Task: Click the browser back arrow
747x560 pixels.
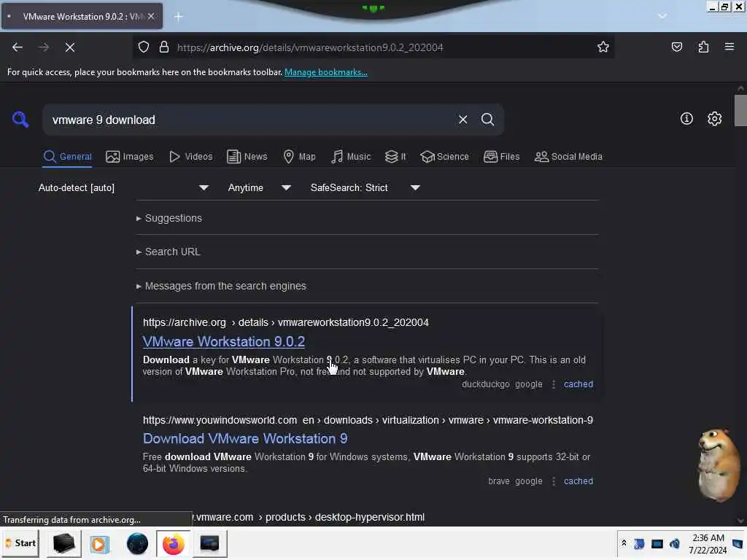Action: (18, 47)
